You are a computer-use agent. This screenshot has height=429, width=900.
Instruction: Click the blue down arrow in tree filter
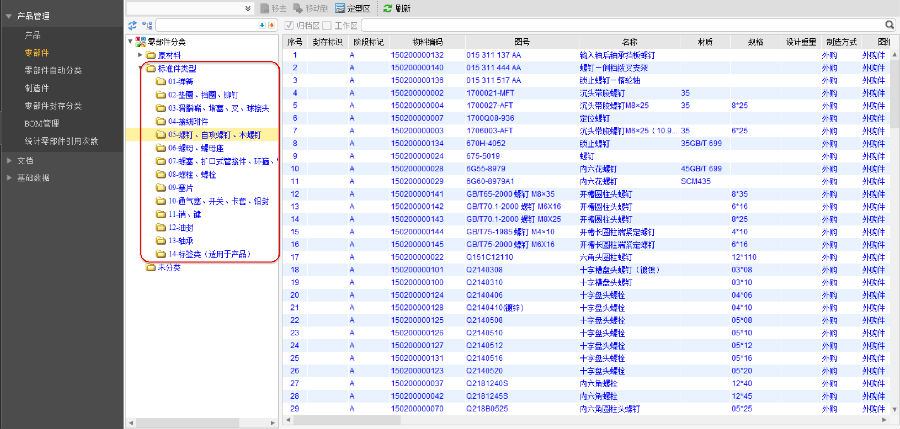coord(261,24)
